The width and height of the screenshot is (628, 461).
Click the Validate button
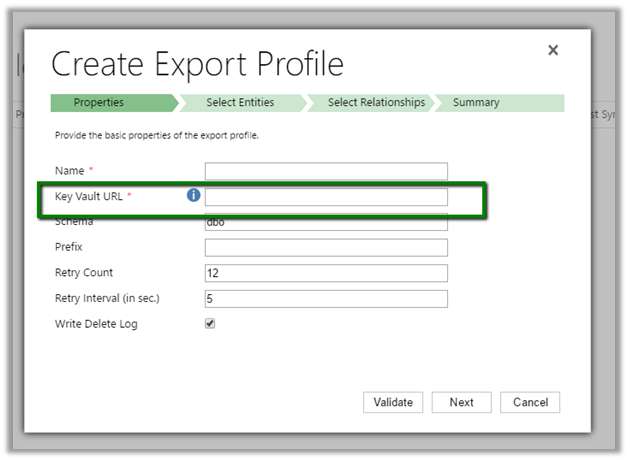click(x=393, y=402)
